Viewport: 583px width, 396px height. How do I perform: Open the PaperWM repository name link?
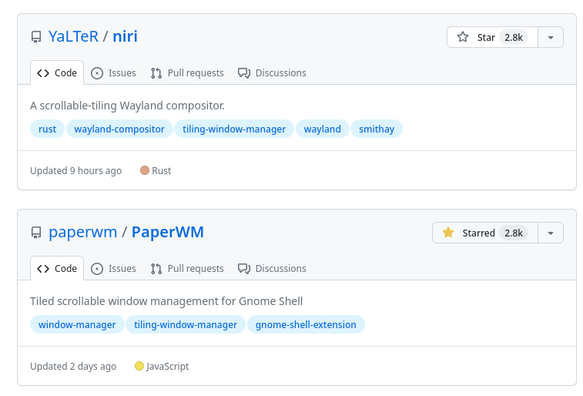[x=167, y=232]
